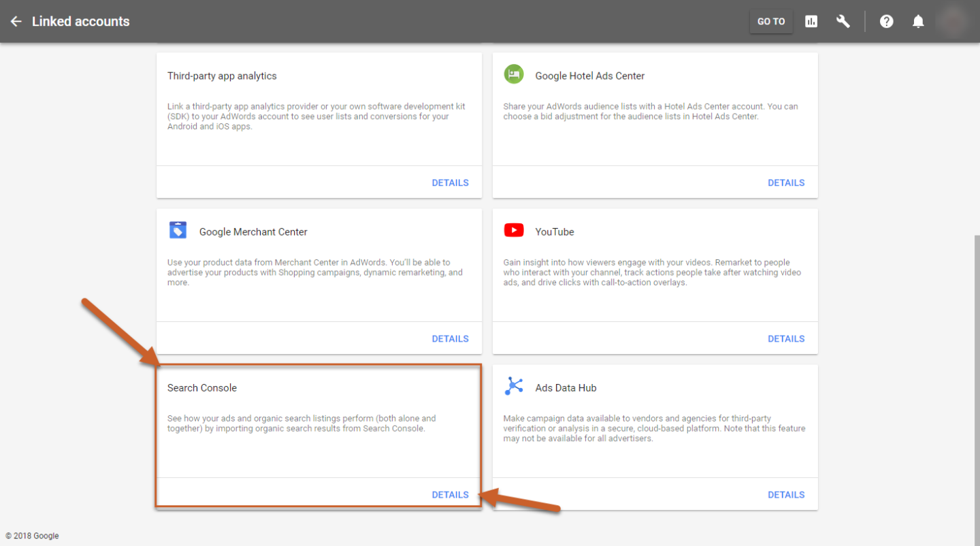Screen dimensions: 980x546
Task: Click the Search Console card title
Action: 202,388
